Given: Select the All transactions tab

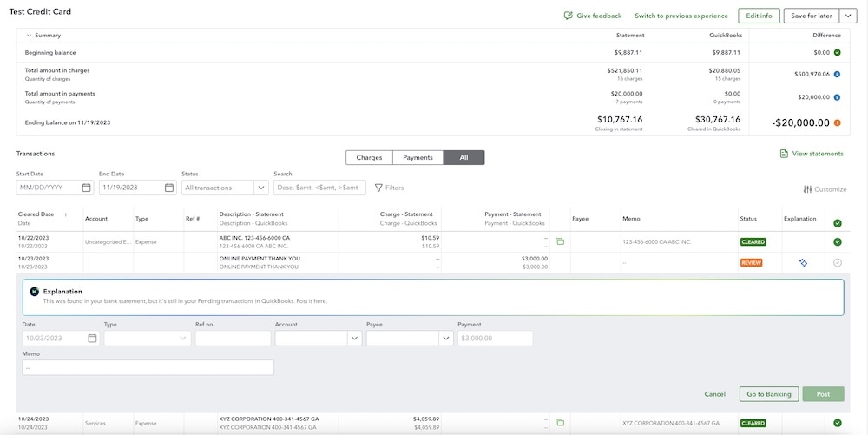Looking at the screenshot, I should [x=464, y=158].
